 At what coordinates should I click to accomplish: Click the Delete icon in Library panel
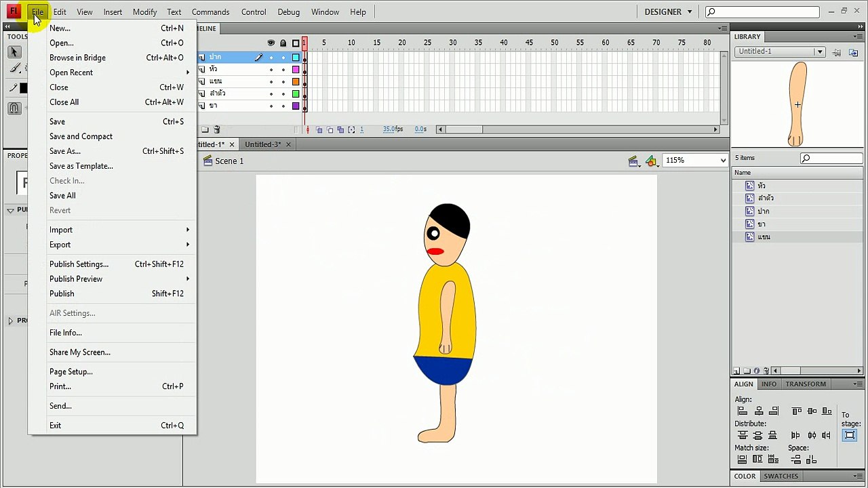tap(766, 371)
